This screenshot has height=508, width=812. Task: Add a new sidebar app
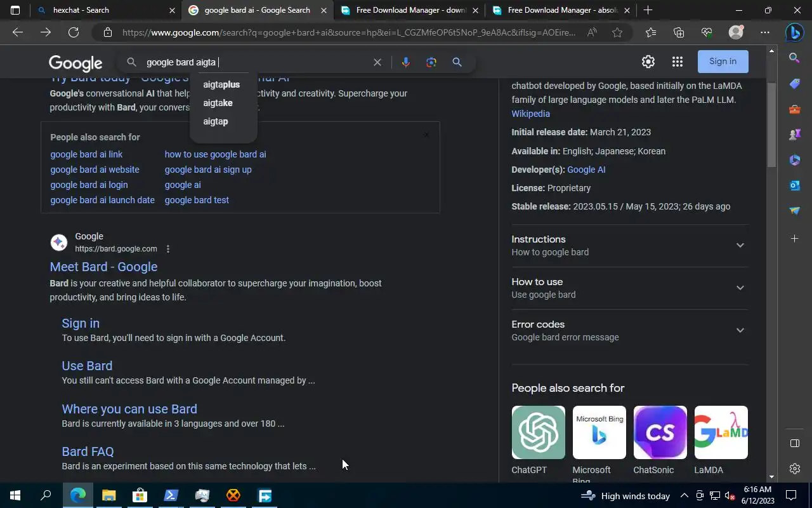coord(794,239)
